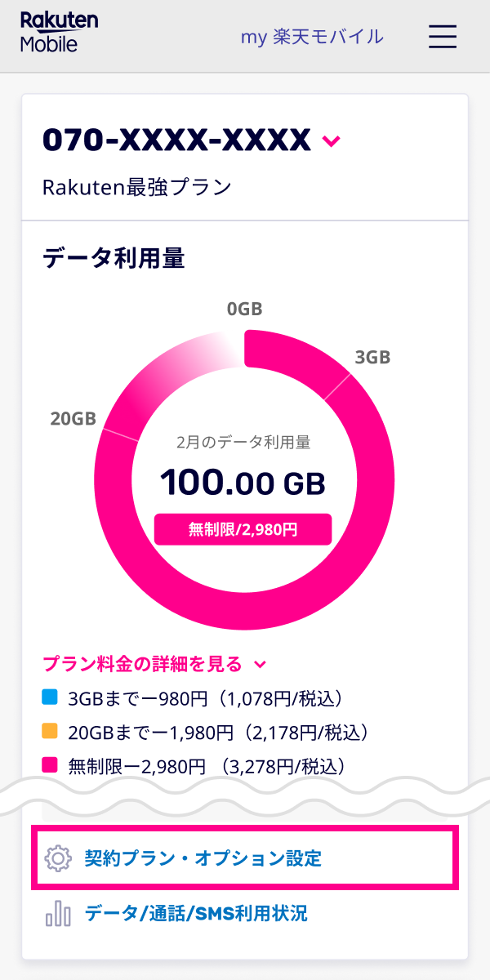Expand the プラン料金の詳細を見る chevron
The height and width of the screenshot is (980, 490).
pyautogui.click(x=261, y=665)
